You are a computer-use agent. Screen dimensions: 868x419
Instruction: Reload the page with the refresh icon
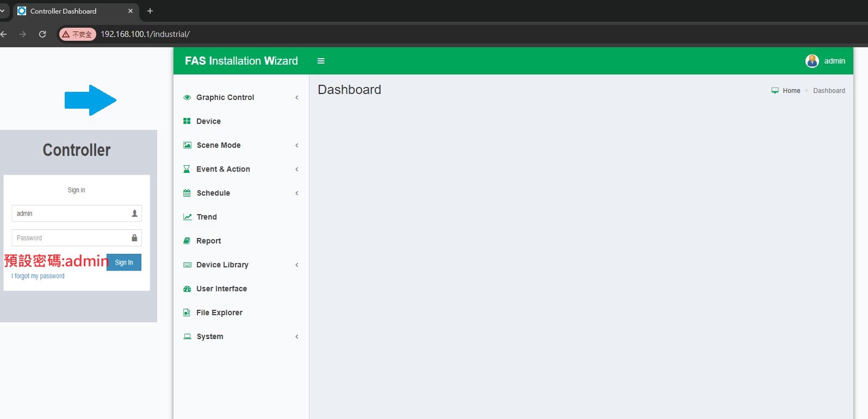click(42, 34)
